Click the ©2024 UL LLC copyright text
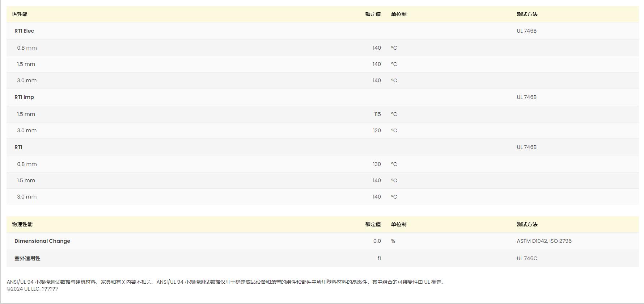Viewport: 644px width, 304px height. pos(32,289)
